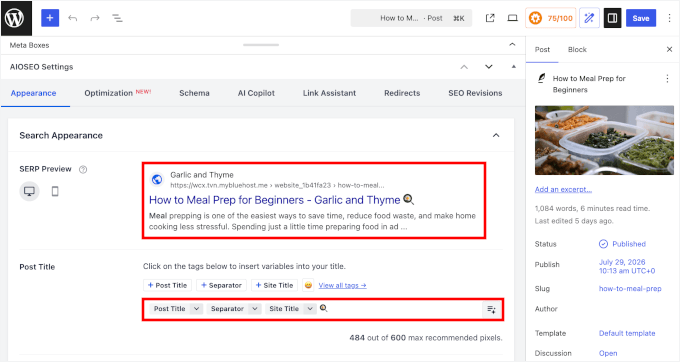
Task: Click the SERP Preview help icon
Action: pyautogui.click(x=83, y=170)
